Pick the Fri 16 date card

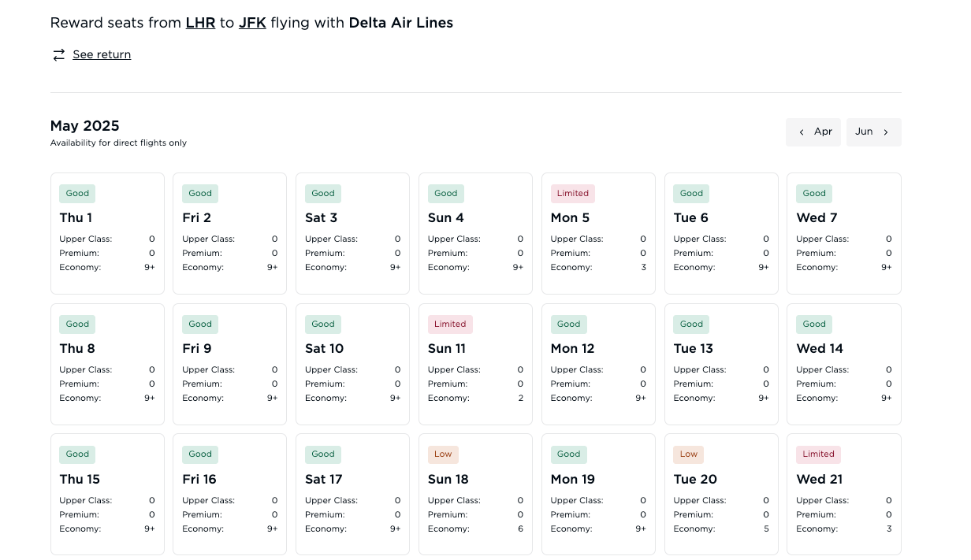coord(229,495)
